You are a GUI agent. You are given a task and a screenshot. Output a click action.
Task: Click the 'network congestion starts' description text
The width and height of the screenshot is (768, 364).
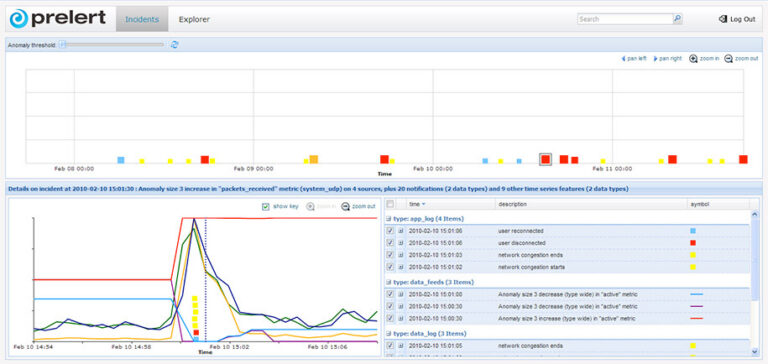(531, 267)
